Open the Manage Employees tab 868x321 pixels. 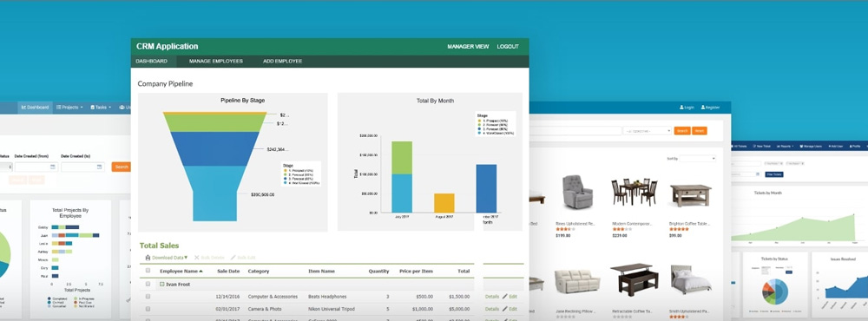pos(216,62)
